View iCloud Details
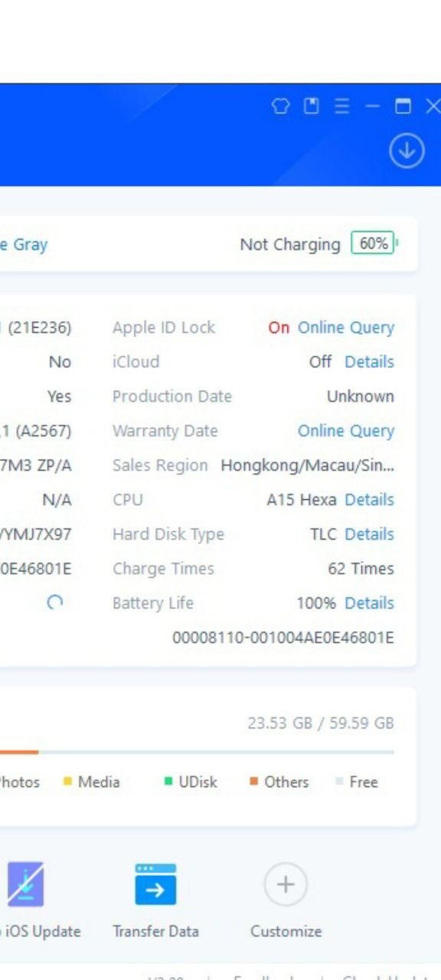The width and height of the screenshot is (441, 980). coord(369,362)
